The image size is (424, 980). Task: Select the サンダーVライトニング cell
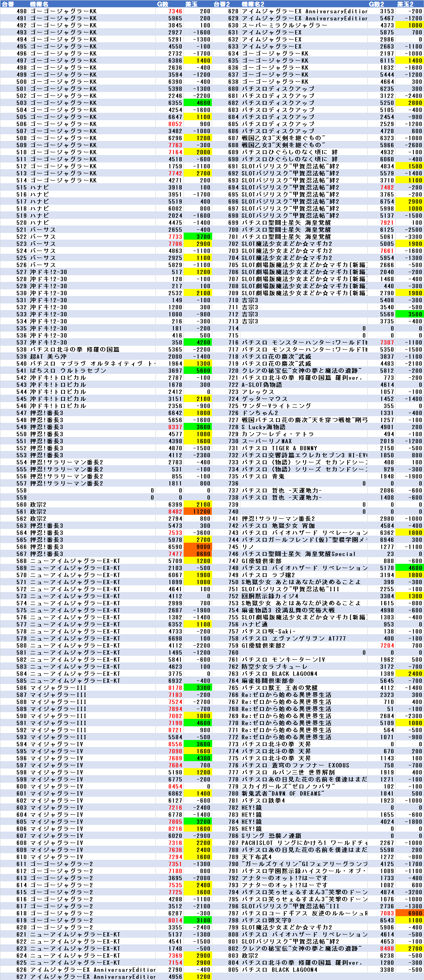point(303,406)
